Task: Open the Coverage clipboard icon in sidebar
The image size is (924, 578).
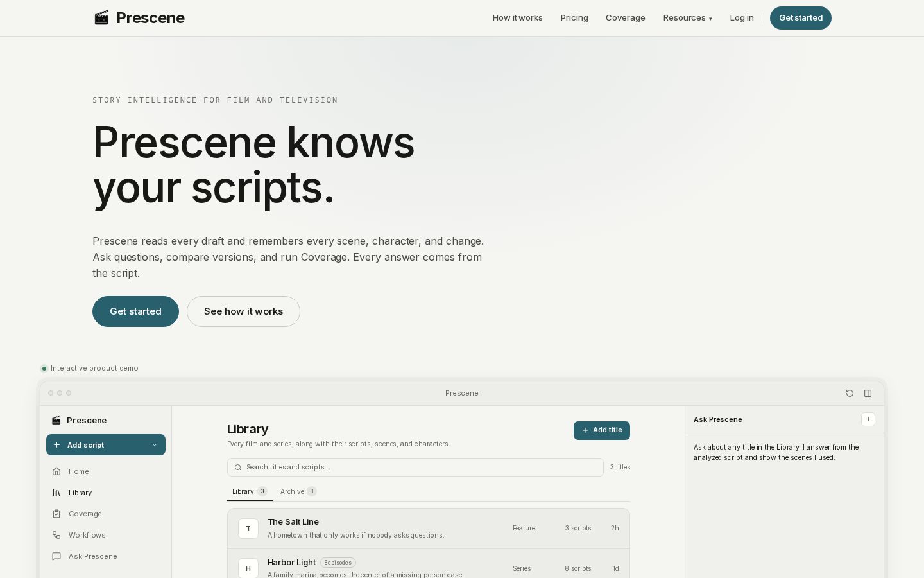Action: pyautogui.click(x=56, y=514)
